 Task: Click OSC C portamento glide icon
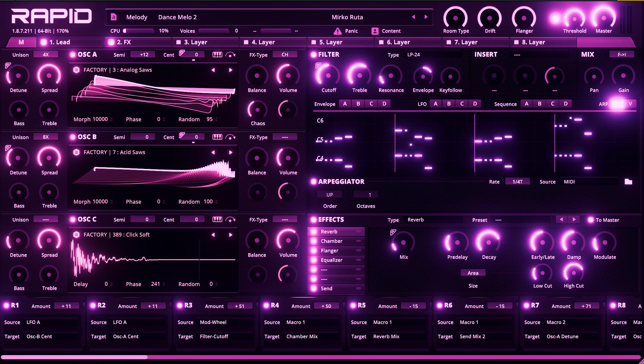(230, 219)
